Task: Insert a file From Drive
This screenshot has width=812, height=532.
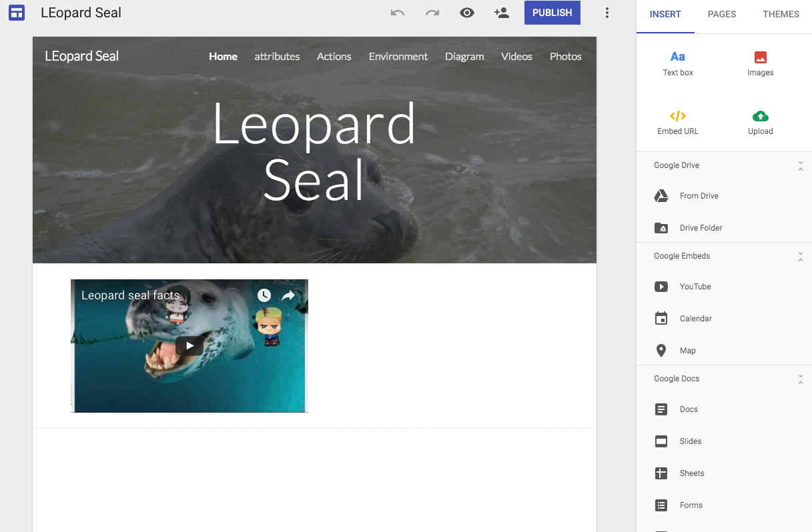Action: [724, 196]
